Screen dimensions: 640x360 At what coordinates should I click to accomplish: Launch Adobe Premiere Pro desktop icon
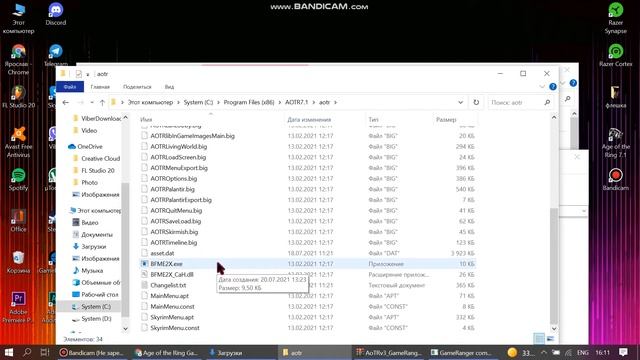tap(18, 307)
